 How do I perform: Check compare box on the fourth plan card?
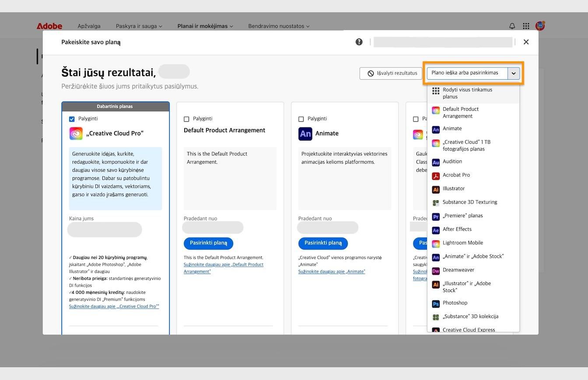tap(416, 119)
